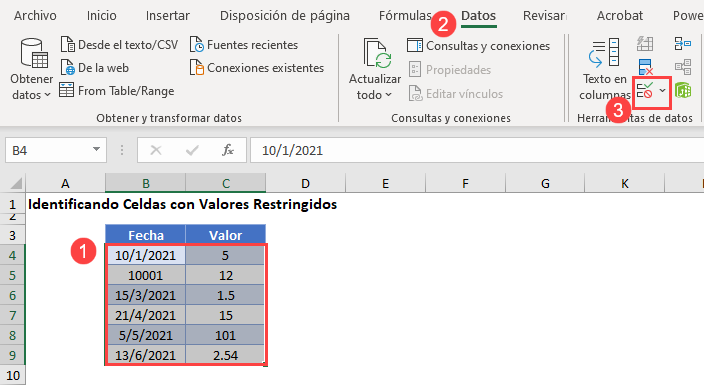The height and width of the screenshot is (385, 704).
Task: Click the title cell 'Identificando Celdas con Valores Restringidos'
Action: pos(182,204)
